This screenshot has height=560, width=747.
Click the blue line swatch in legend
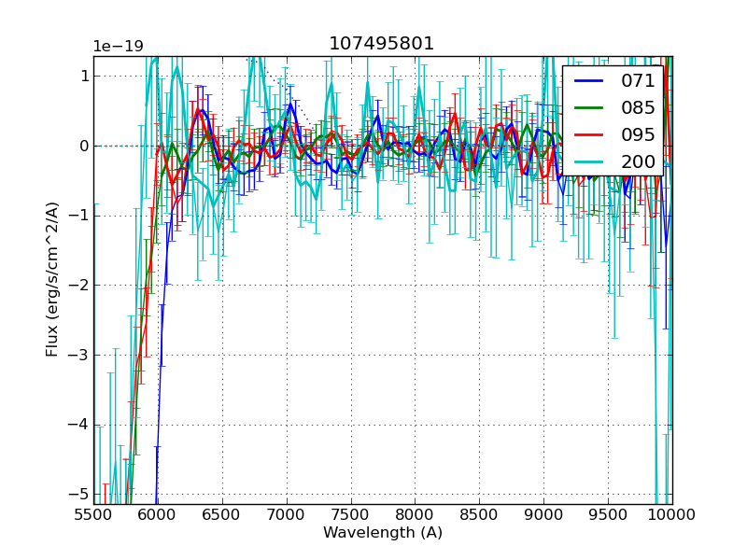588,81
